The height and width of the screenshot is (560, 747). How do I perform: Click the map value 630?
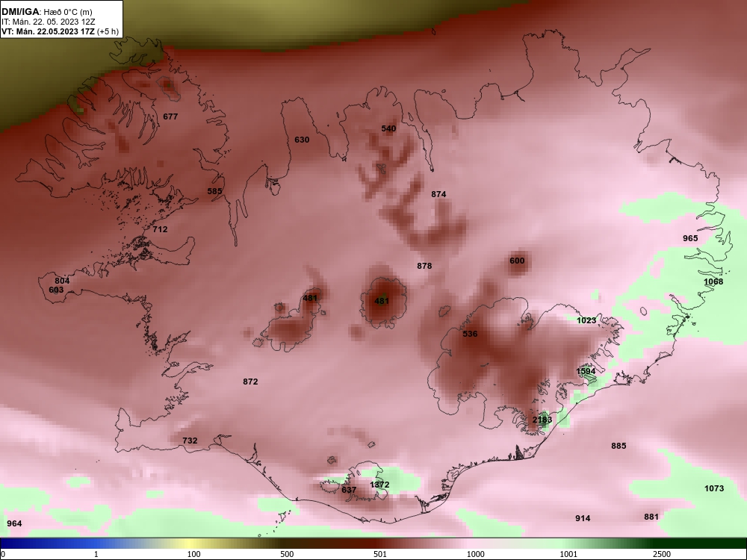coord(302,140)
